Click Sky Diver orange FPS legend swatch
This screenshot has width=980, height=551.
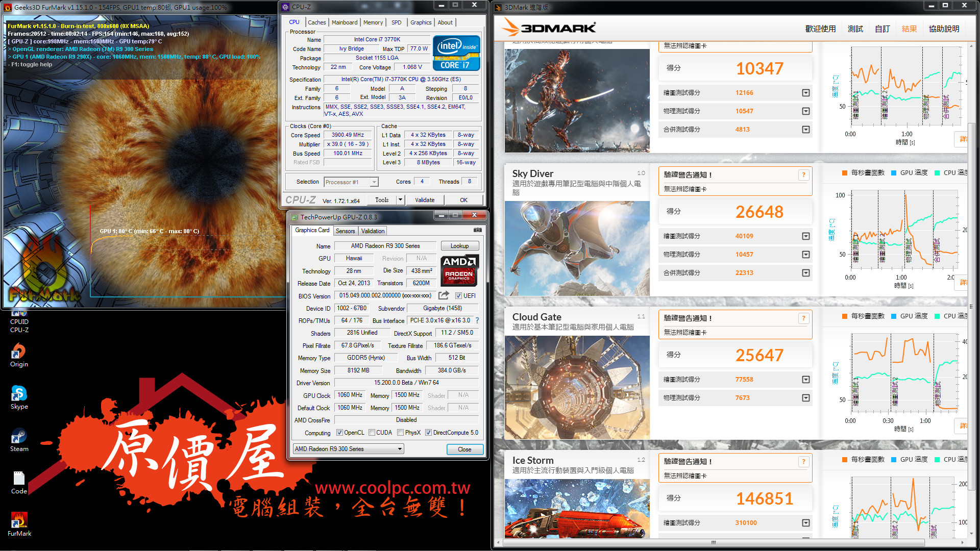pos(845,173)
